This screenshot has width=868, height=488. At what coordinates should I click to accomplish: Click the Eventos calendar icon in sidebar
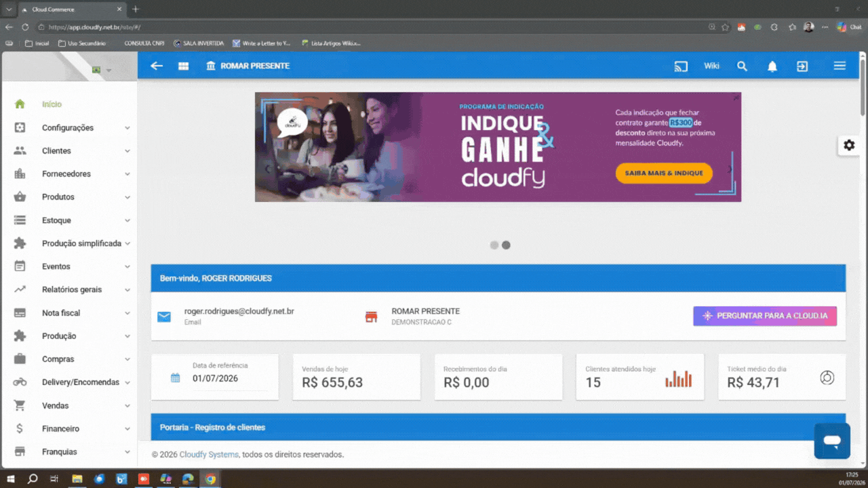[20, 266]
